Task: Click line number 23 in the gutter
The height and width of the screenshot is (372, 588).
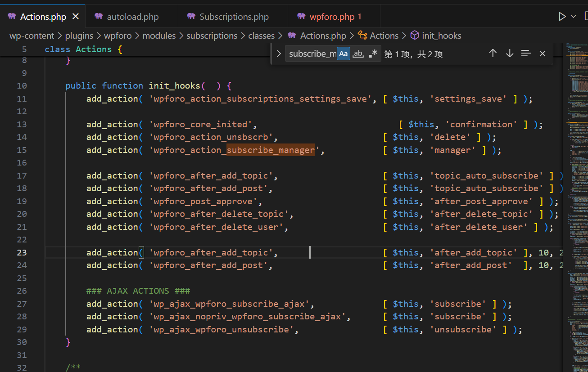Action: point(22,253)
